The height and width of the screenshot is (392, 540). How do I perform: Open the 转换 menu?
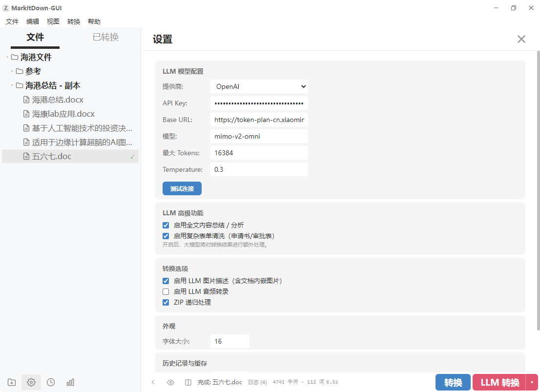(x=74, y=21)
